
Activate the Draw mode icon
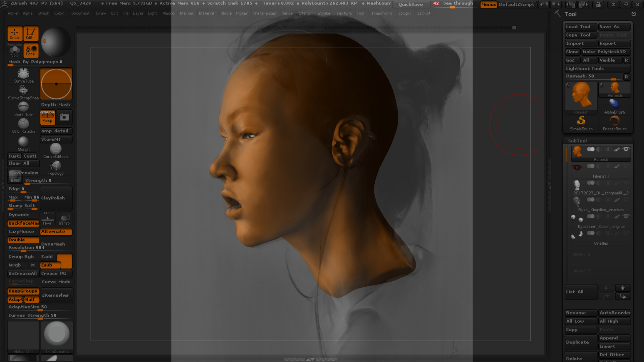click(x=15, y=34)
